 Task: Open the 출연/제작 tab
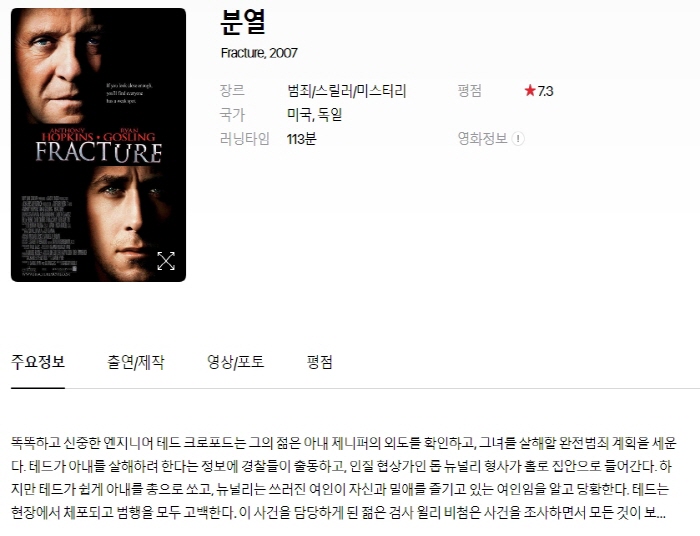pyautogui.click(x=136, y=362)
